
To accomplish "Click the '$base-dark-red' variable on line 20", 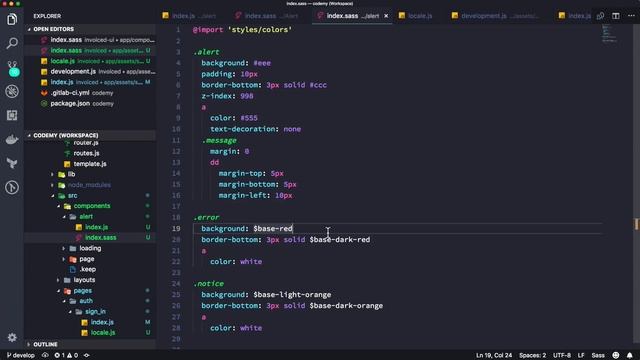I will 339,240.
